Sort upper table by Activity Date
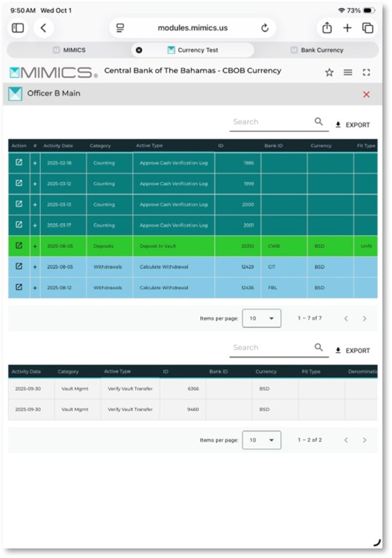Screen dimensions: 392x558 coord(58,146)
